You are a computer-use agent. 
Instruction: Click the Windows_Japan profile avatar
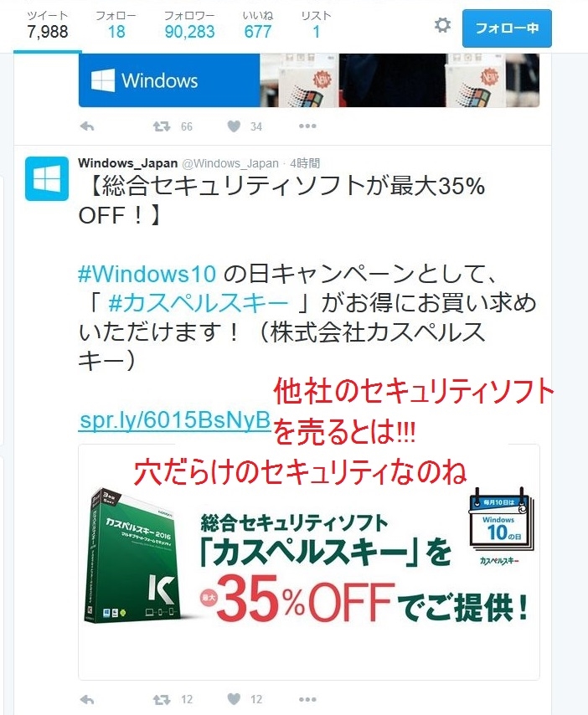[x=47, y=179]
